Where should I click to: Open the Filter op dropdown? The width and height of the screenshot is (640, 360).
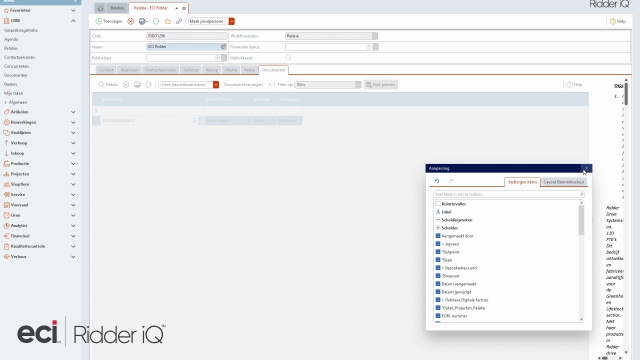(328, 84)
